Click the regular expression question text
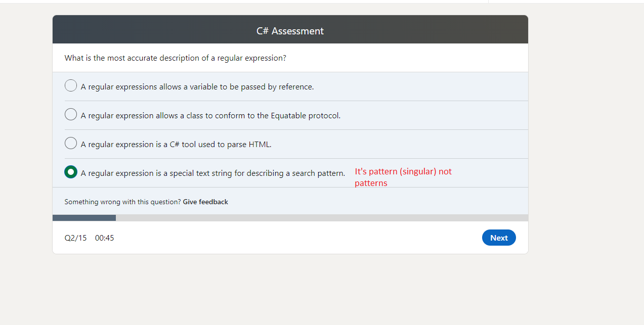The width and height of the screenshot is (644, 325). [x=175, y=58]
